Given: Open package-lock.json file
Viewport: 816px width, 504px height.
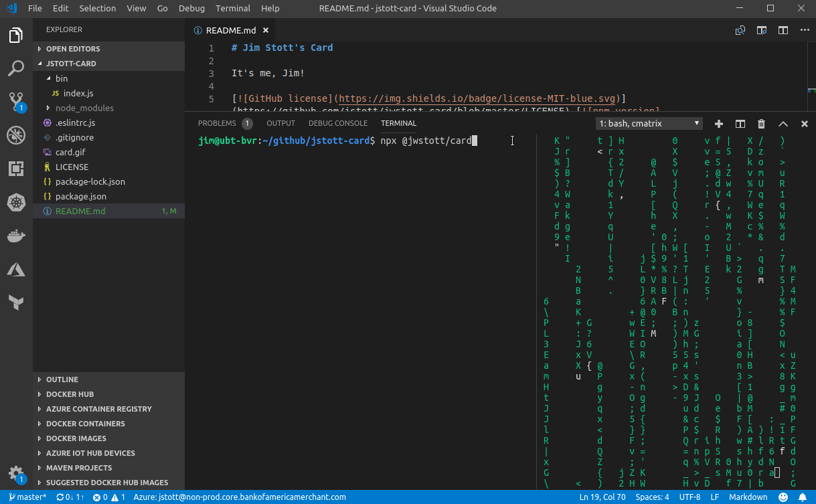Looking at the screenshot, I should click(108, 181).
